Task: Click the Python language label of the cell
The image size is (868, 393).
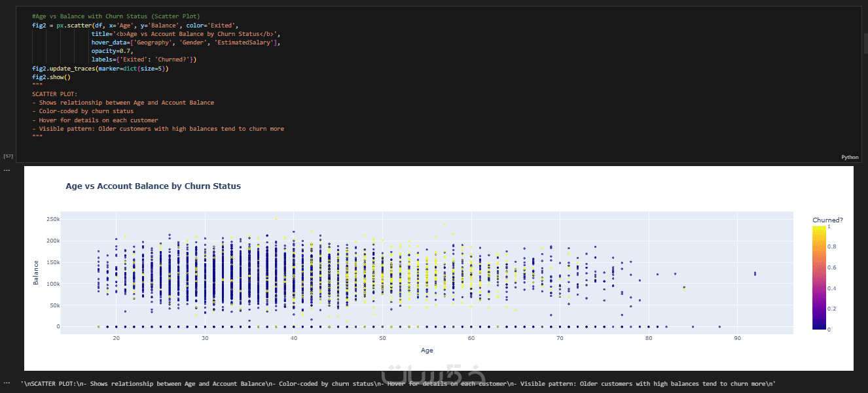Action: click(849, 157)
